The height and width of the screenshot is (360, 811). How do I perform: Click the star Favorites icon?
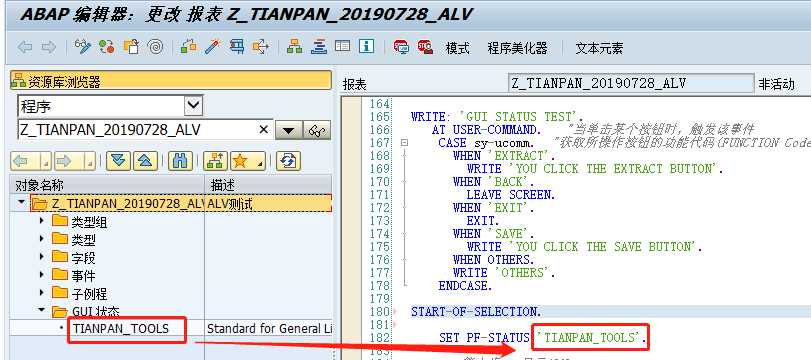click(240, 161)
